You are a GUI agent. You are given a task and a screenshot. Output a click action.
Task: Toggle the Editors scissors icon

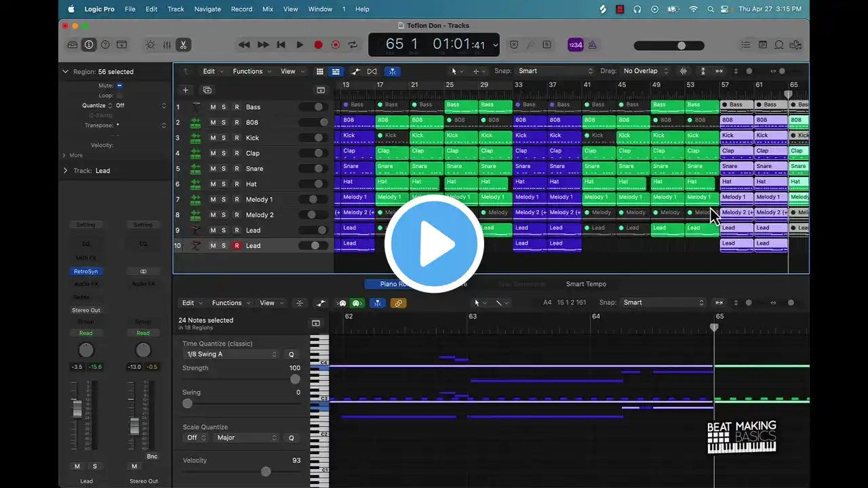tap(183, 45)
